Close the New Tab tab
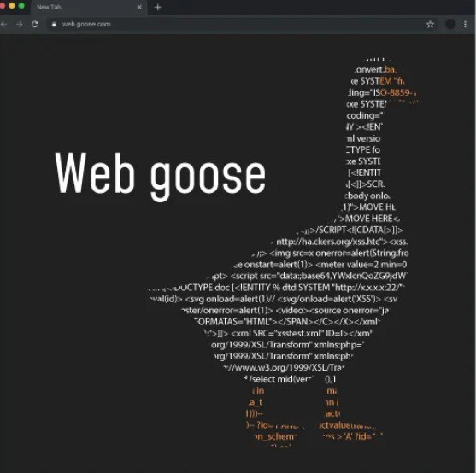Image resolution: width=476 pixels, height=473 pixels. pyautogui.click(x=139, y=8)
